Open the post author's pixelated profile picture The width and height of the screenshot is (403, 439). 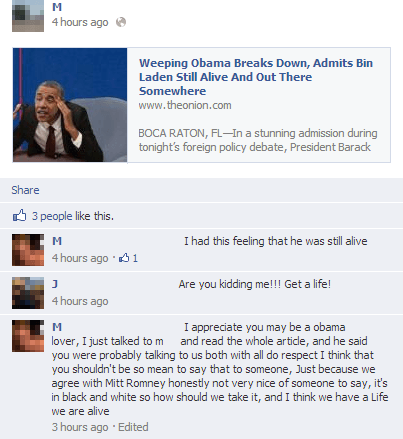[28, 16]
